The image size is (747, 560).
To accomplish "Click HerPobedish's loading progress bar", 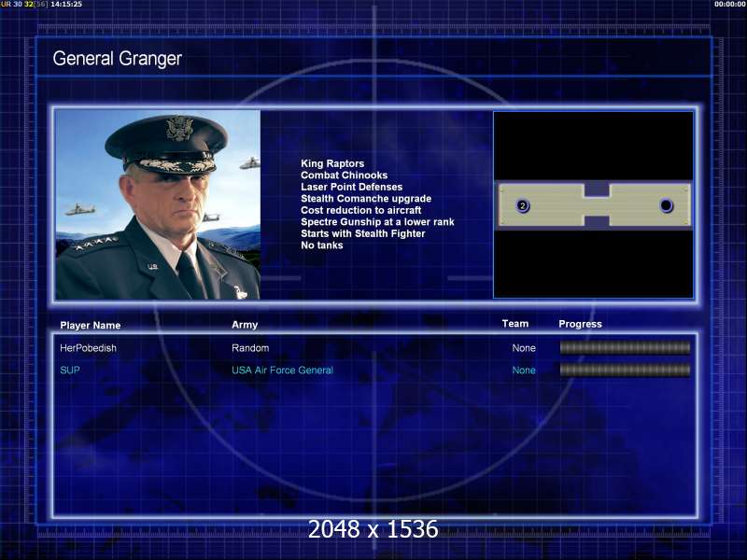I will (x=625, y=347).
